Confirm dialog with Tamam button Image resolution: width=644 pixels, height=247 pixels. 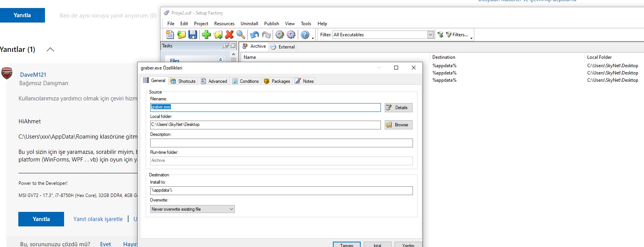coord(347,245)
